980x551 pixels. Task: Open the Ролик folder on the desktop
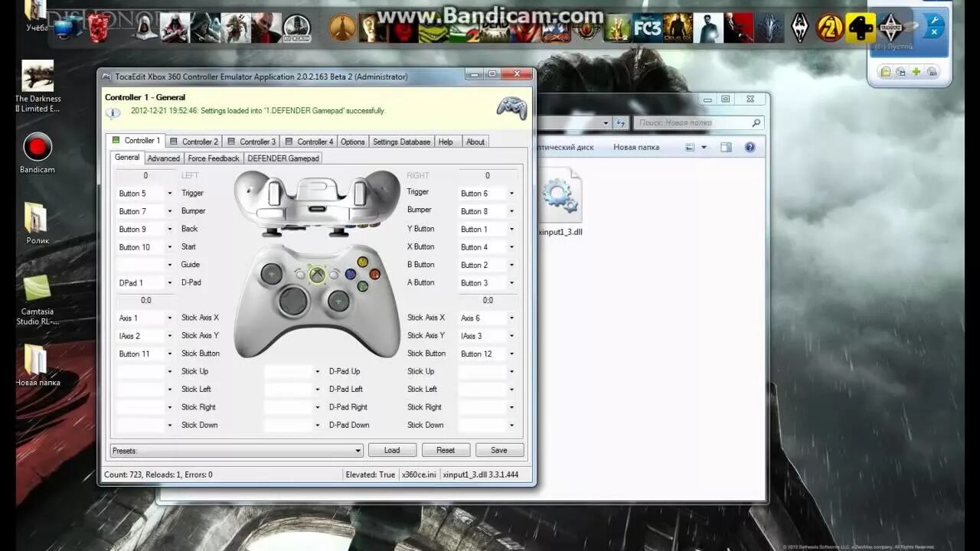[x=37, y=223]
